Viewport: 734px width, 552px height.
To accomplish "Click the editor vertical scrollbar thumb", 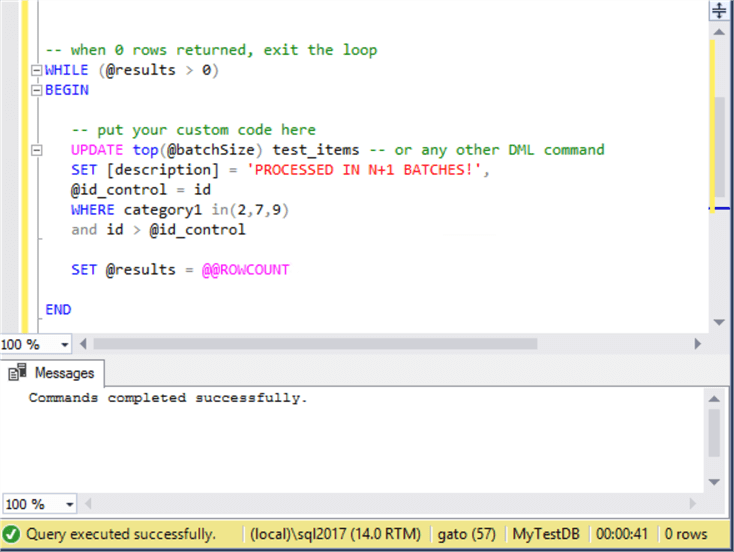I will 720,147.
